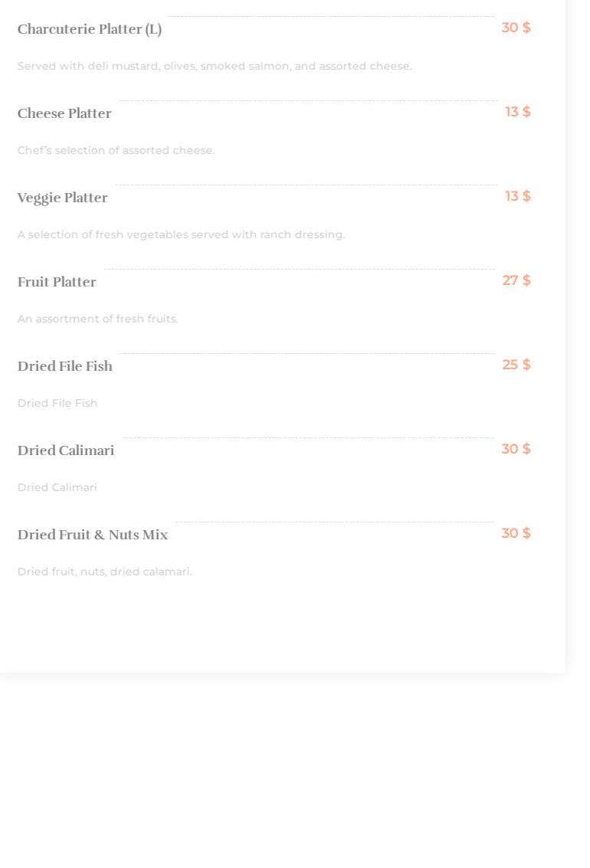Open the Dried Fruit & Nuts Mix title
The height and width of the screenshot is (868, 590).
(93, 536)
